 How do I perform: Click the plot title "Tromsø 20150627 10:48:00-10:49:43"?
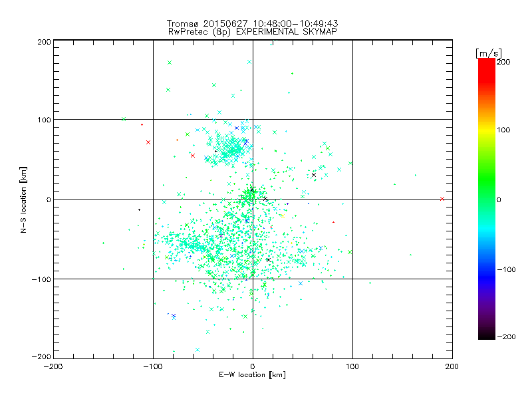point(253,23)
